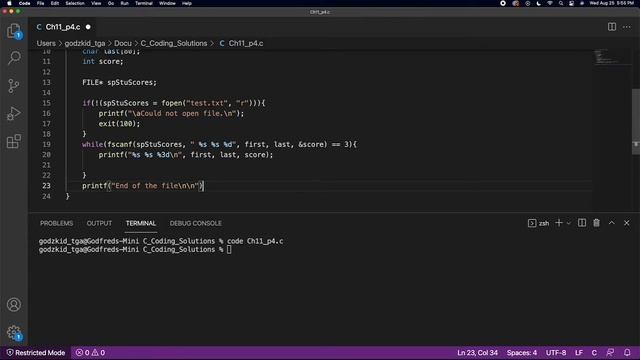Go to line via Ln 23, Col 34
640x360 pixels.
click(x=477, y=353)
